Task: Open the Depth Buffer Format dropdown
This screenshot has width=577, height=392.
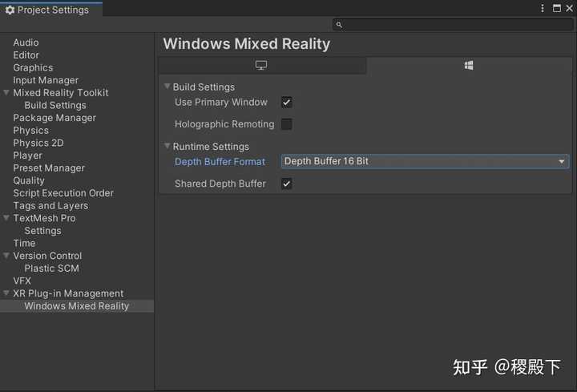Action: tap(425, 161)
